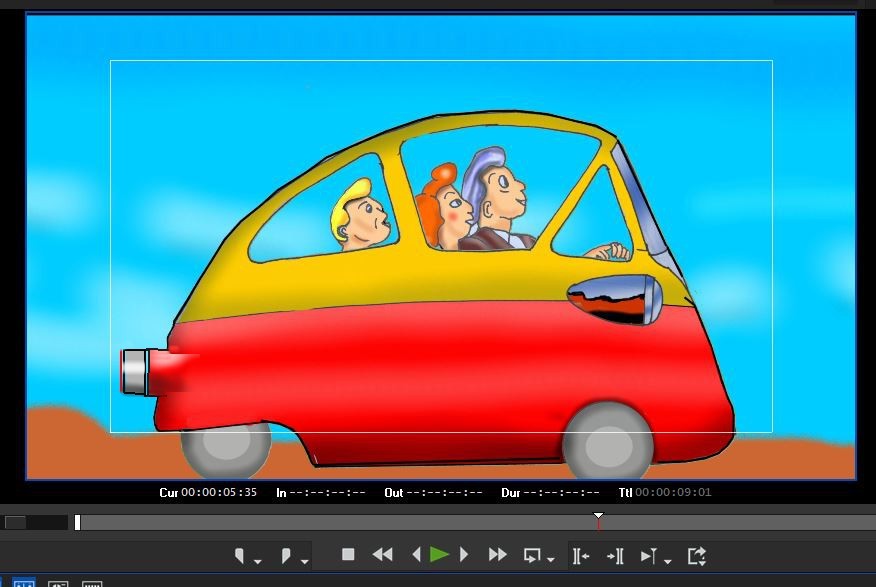Click the overwrite-to-timeline clip icon

[615, 555]
